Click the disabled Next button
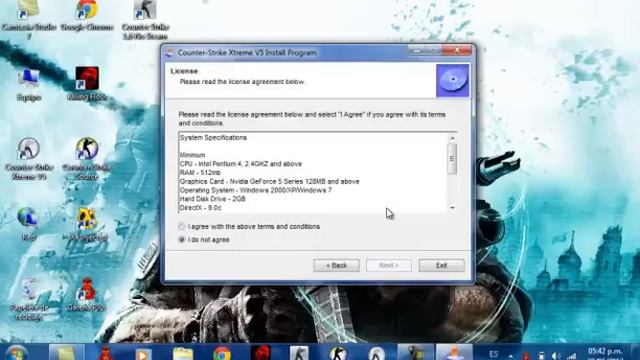640x360 pixels. 389,265
